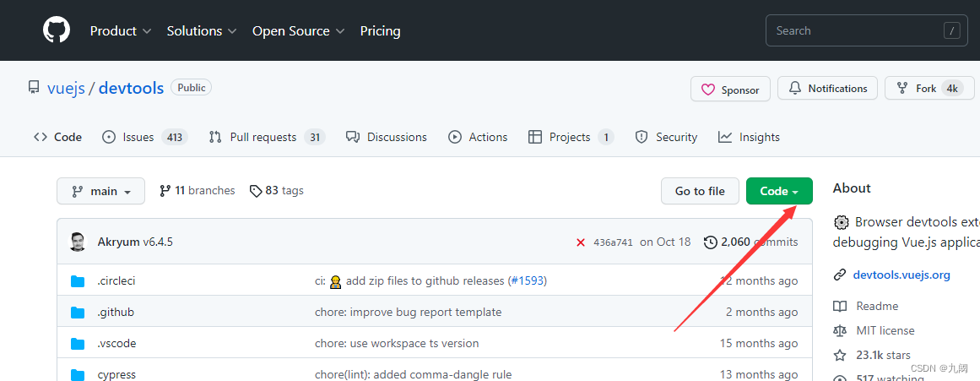Click the folder icon beside cypress
Image resolution: width=980 pixels, height=381 pixels.
[x=78, y=375]
